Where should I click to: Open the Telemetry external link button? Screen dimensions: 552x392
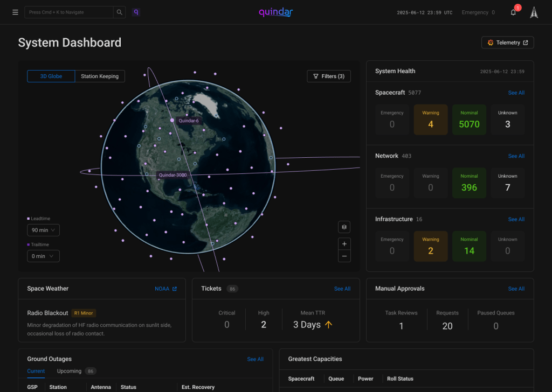point(507,43)
